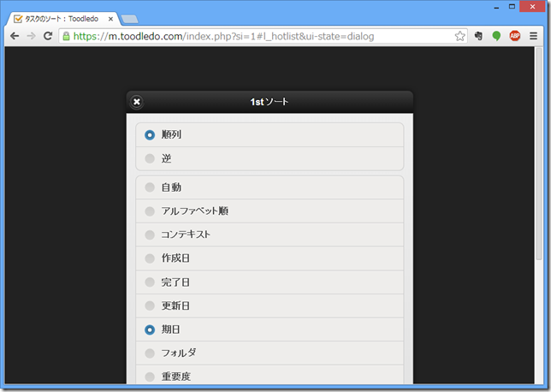Reload the page with the refresh icon

tap(48, 36)
